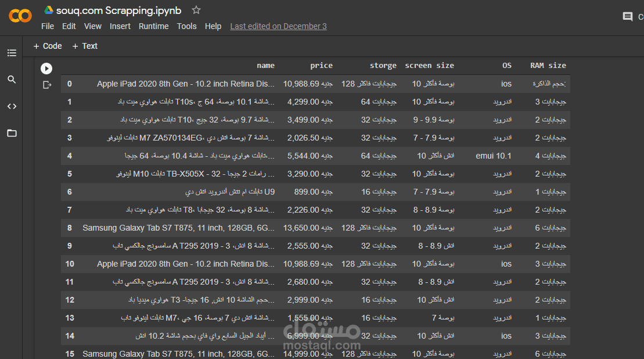Click price 899.00 in row 6
The width and height of the screenshot is (644, 359).
(314, 192)
